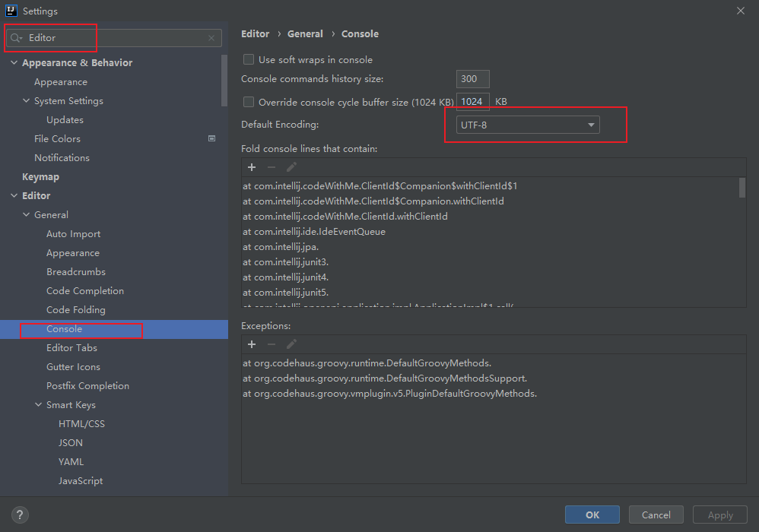Select the DefaultGroovyMethodsSupport exception entry
Image resolution: width=759 pixels, height=532 pixels.
point(385,378)
